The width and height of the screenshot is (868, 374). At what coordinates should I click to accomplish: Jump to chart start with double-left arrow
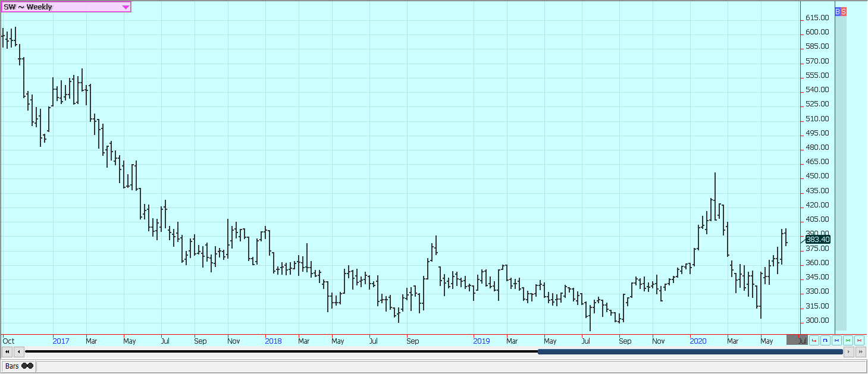point(7,352)
